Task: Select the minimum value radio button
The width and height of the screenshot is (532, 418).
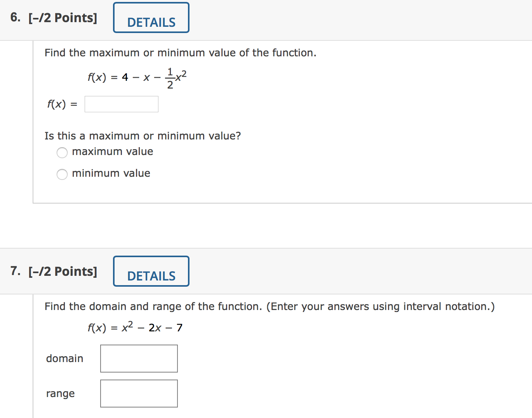Action: click(62, 174)
